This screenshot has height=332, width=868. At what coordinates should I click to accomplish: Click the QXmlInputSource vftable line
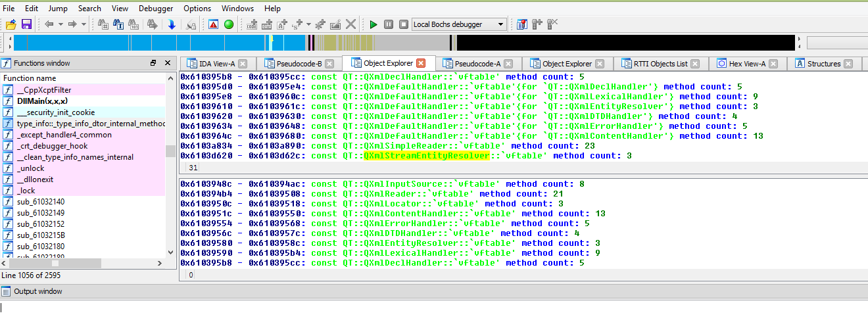tap(382, 184)
